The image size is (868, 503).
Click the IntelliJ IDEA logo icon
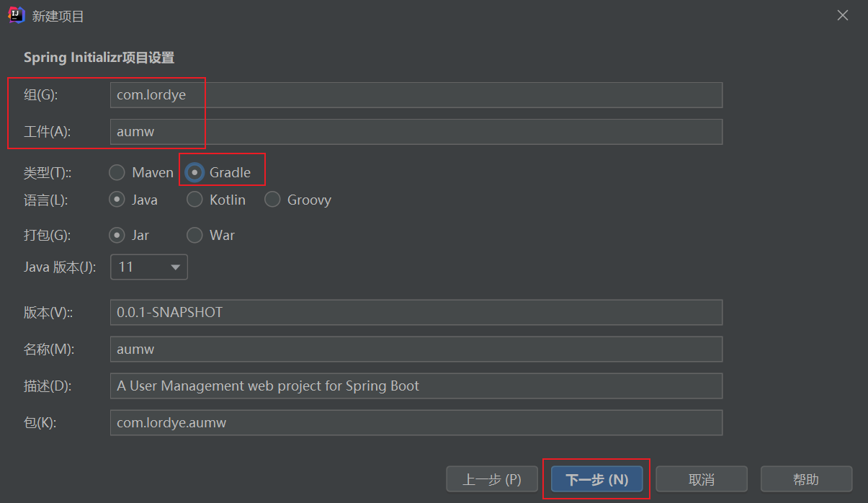point(16,14)
